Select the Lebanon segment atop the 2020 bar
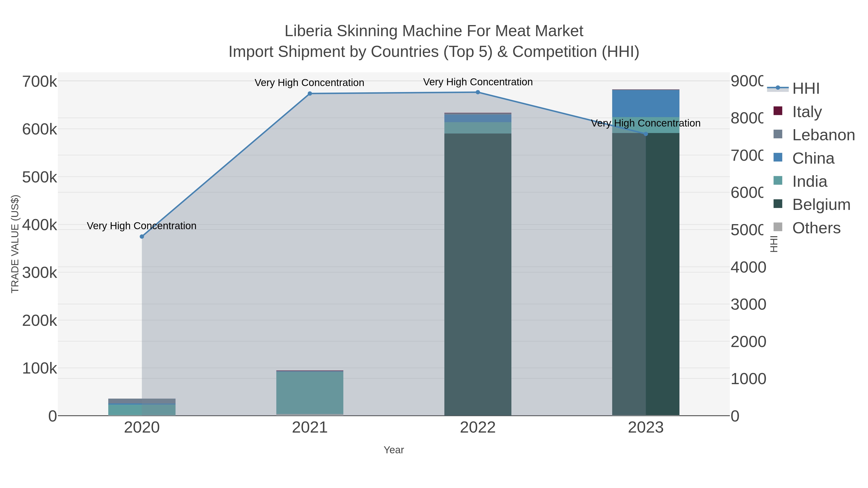868x488 pixels. 142,401
